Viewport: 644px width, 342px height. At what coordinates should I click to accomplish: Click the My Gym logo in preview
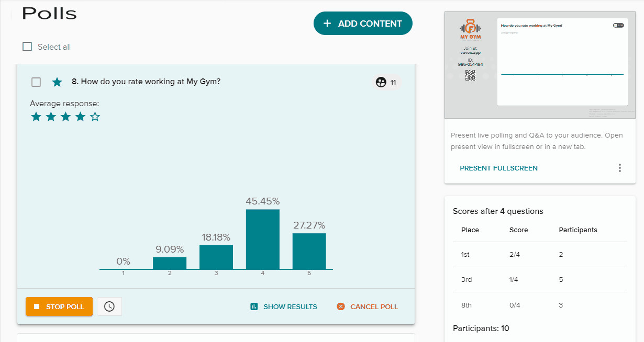(470, 30)
